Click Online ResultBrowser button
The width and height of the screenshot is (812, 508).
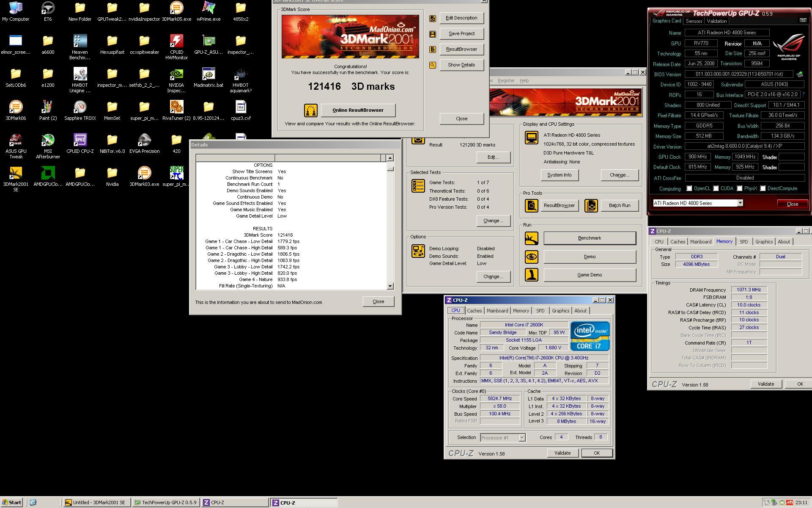coord(358,110)
